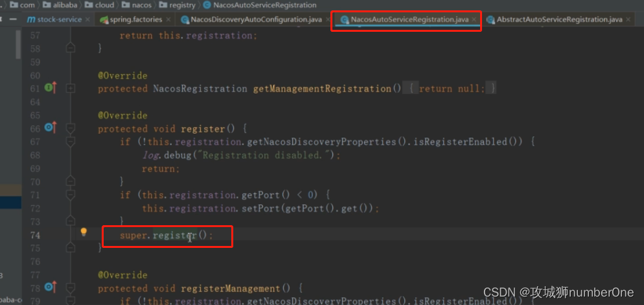Close the stock-service tab
This screenshot has height=305, width=644.
pyautogui.click(x=87, y=19)
